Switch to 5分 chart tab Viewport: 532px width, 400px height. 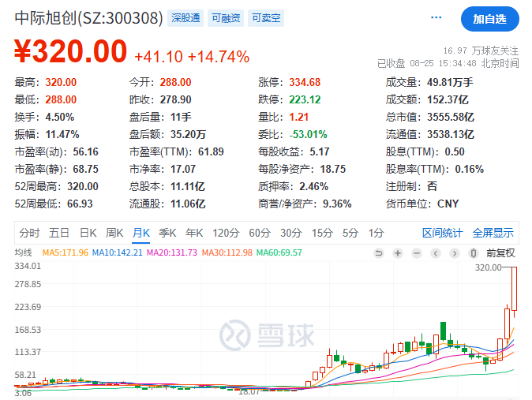[350, 233]
